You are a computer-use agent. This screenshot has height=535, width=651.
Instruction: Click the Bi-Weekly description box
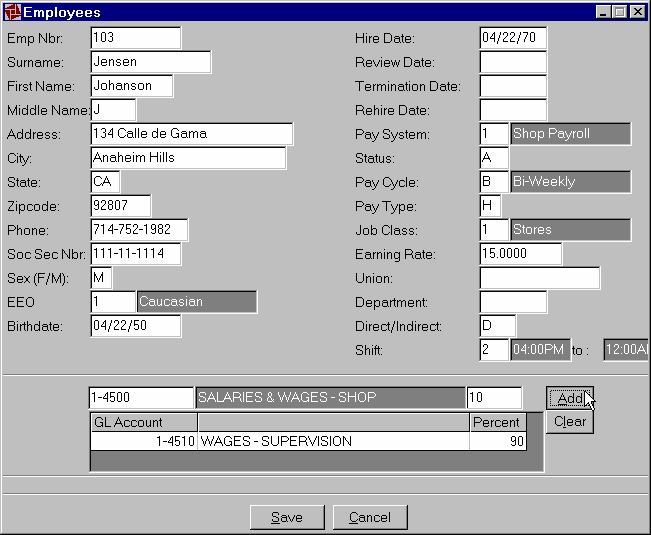click(x=570, y=182)
